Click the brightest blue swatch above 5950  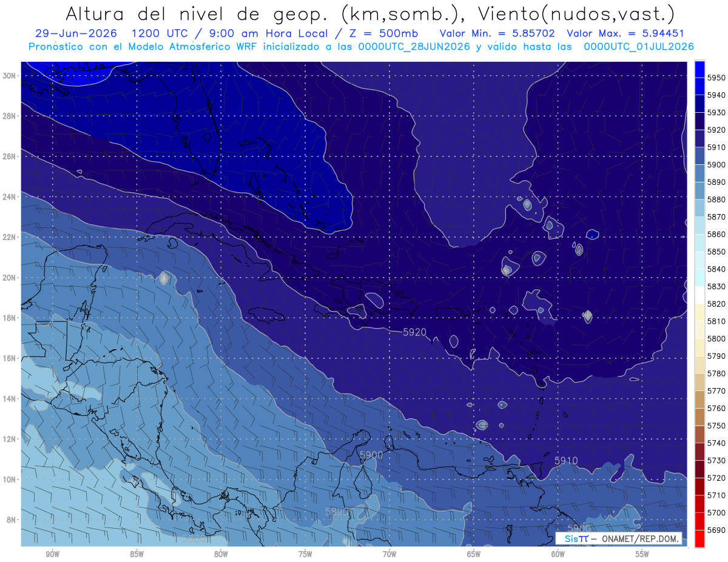699,69
